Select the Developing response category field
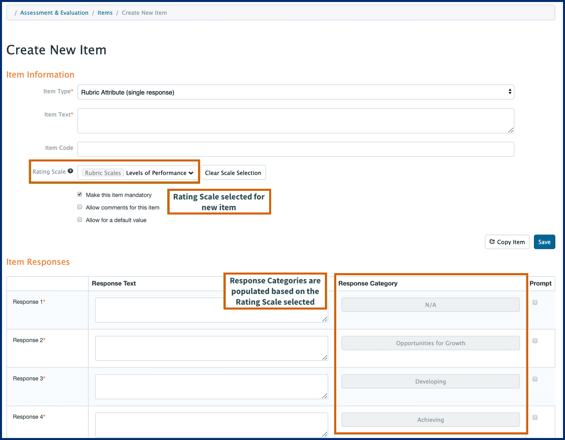 click(x=431, y=381)
